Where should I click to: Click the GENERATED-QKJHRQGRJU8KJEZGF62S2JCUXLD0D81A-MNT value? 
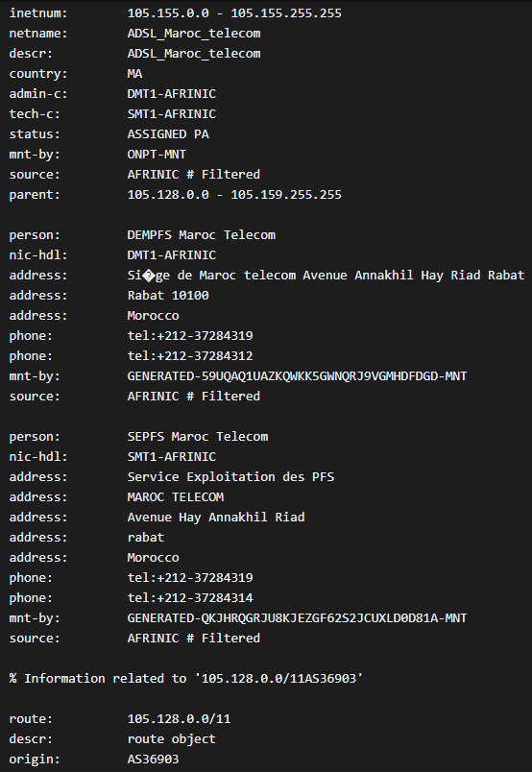(x=297, y=618)
